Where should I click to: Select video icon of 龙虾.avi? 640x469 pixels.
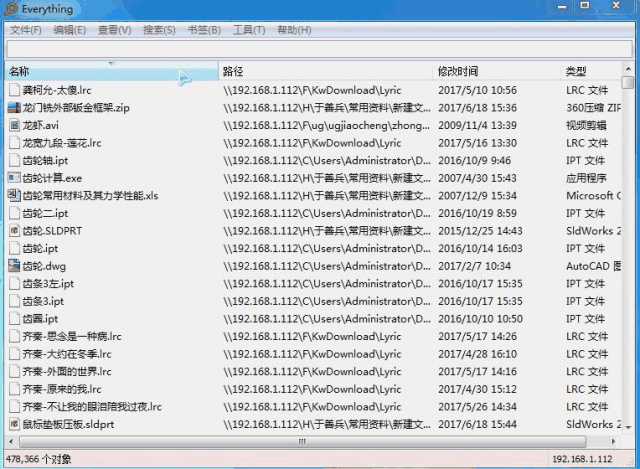click(x=14, y=125)
